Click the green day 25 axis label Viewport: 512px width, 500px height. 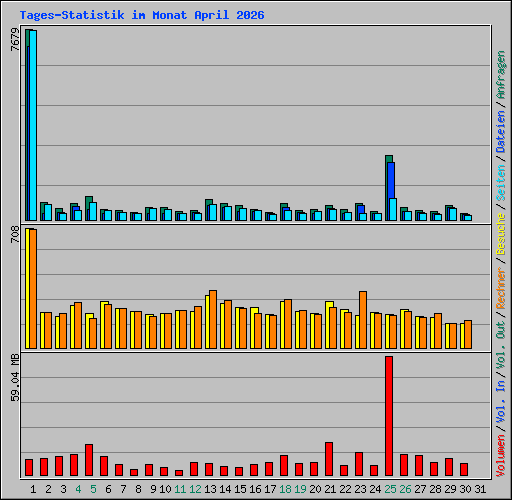(390, 489)
